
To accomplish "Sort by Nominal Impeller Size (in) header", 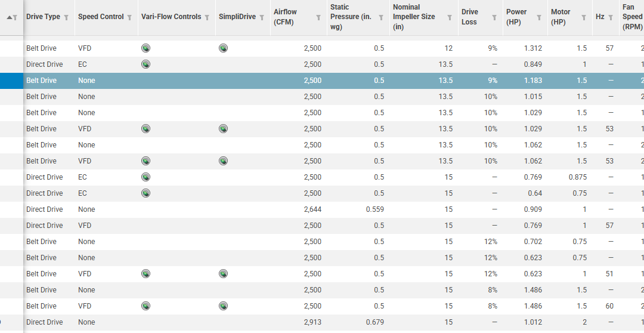I will click(x=414, y=17).
